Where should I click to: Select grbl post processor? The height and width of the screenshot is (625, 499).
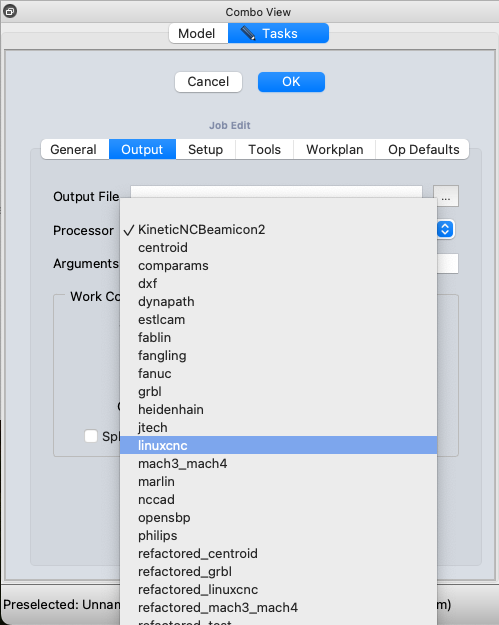click(278, 391)
